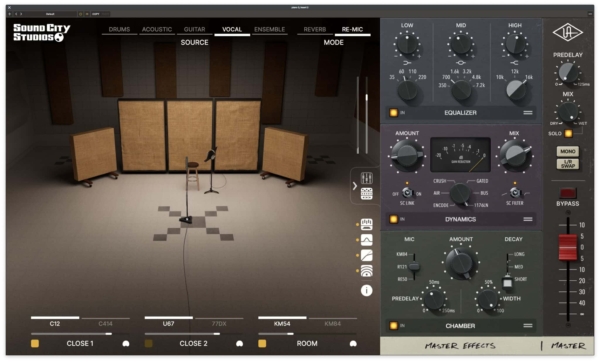The height and width of the screenshot is (362, 600).
Task: Choose the KM84 microphone for Room
Action: point(333,324)
